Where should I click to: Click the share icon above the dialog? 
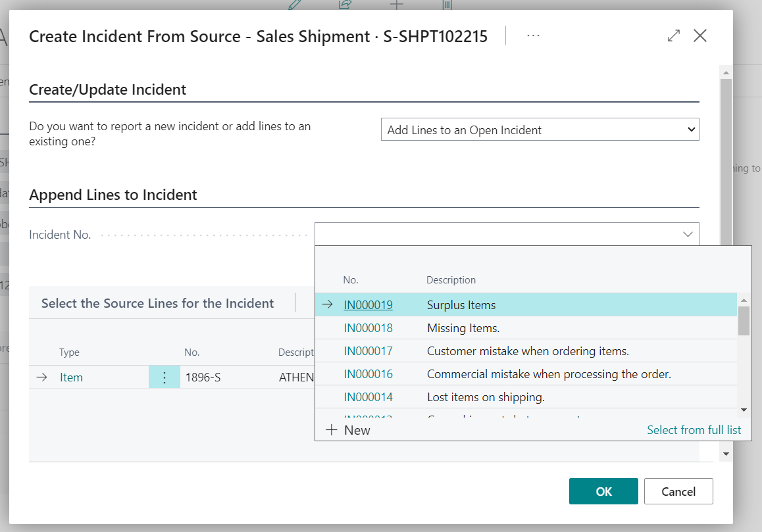(345, 5)
